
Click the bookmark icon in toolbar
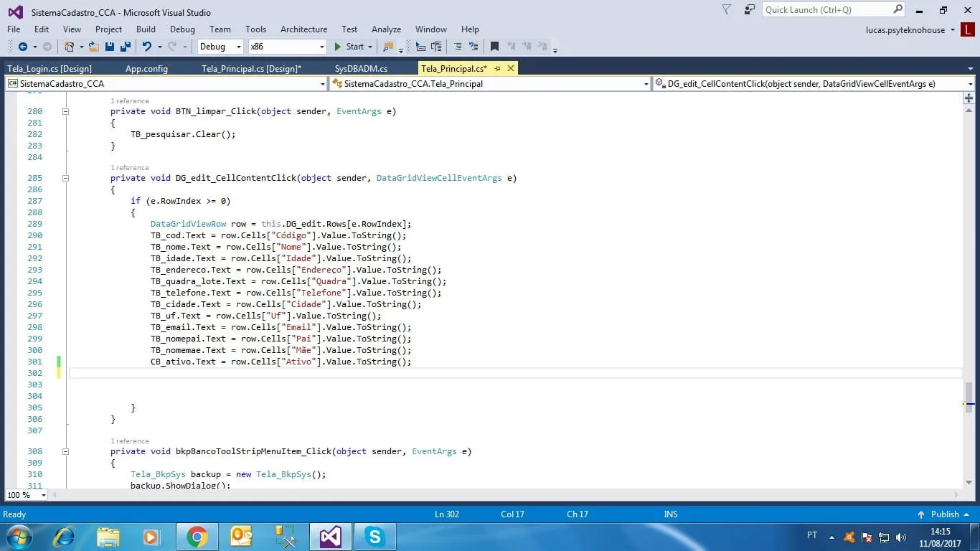coord(494,47)
